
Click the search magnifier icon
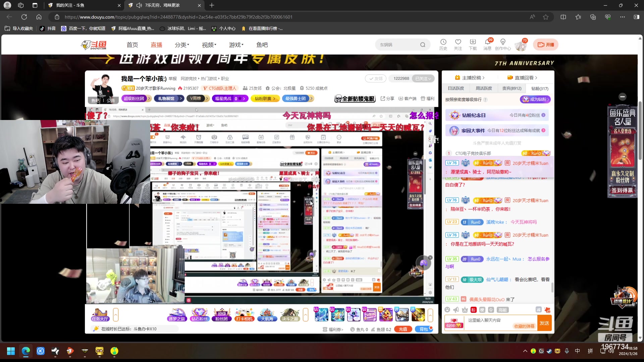click(x=423, y=45)
